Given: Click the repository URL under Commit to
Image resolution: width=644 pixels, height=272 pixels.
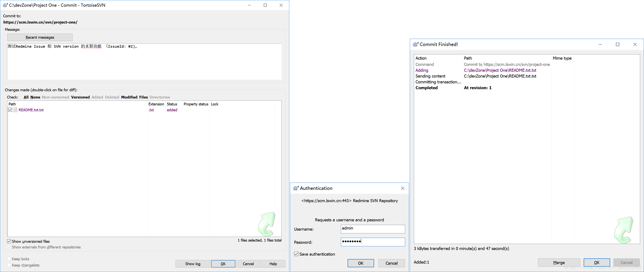Looking at the screenshot, I should (40, 22).
